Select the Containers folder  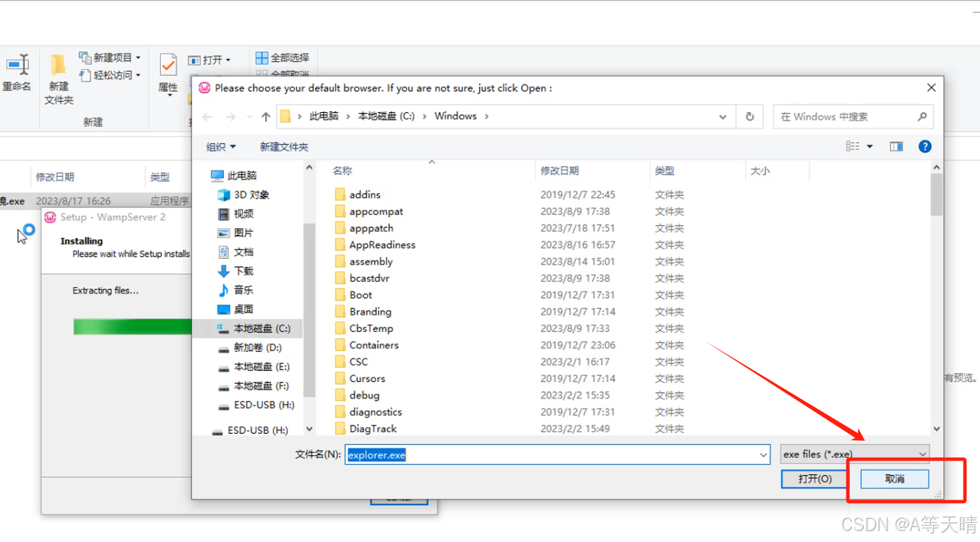pos(374,345)
